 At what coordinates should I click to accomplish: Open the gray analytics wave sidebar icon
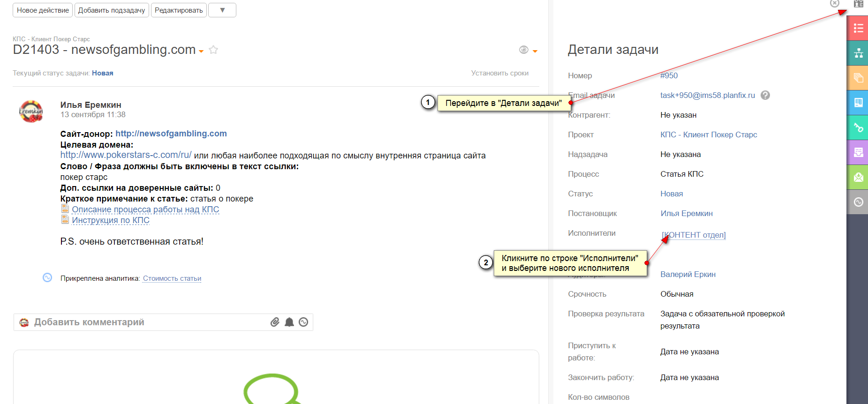858,202
